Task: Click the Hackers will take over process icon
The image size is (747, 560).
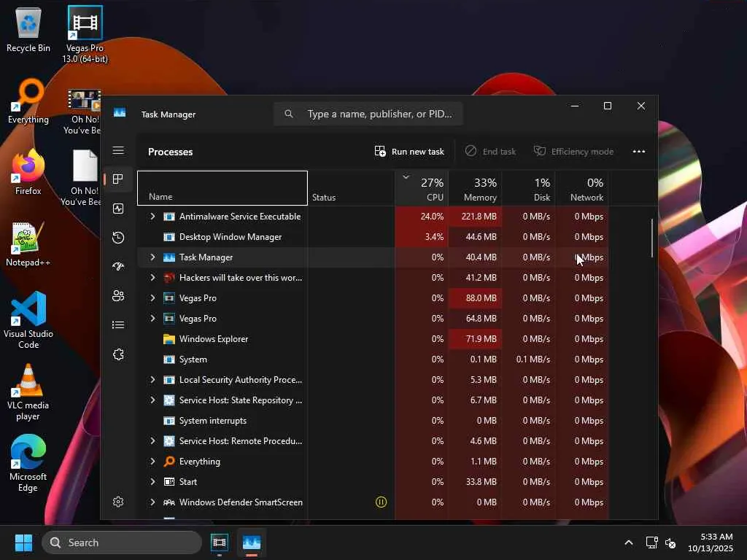Action: (169, 278)
